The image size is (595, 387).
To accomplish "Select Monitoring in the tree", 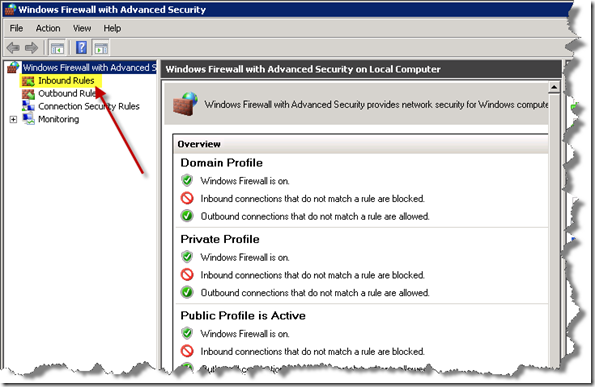I will click(x=59, y=119).
